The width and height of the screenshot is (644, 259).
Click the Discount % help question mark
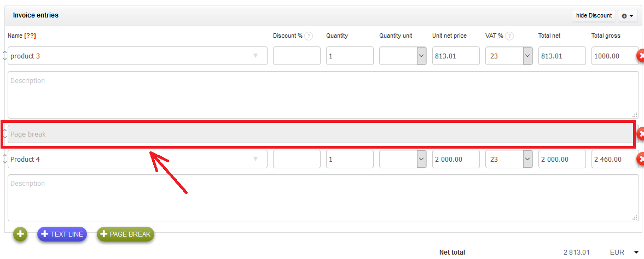[x=309, y=36]
